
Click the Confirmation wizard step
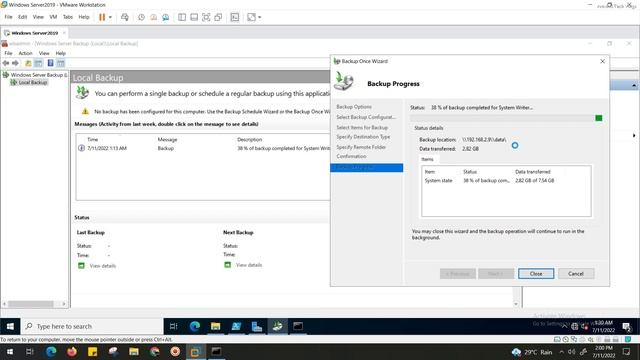pyautogui.click(x=351, y=156)
